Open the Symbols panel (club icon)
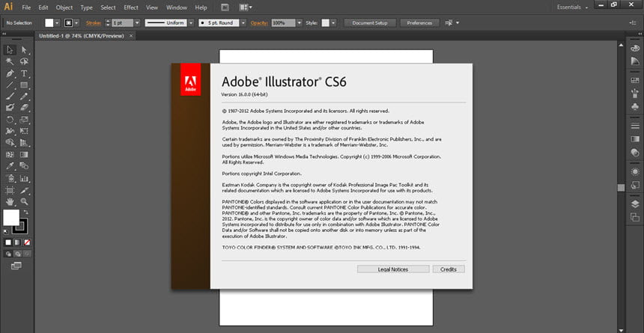The width and height of the screenshot is (644, 333). (635, 106)
